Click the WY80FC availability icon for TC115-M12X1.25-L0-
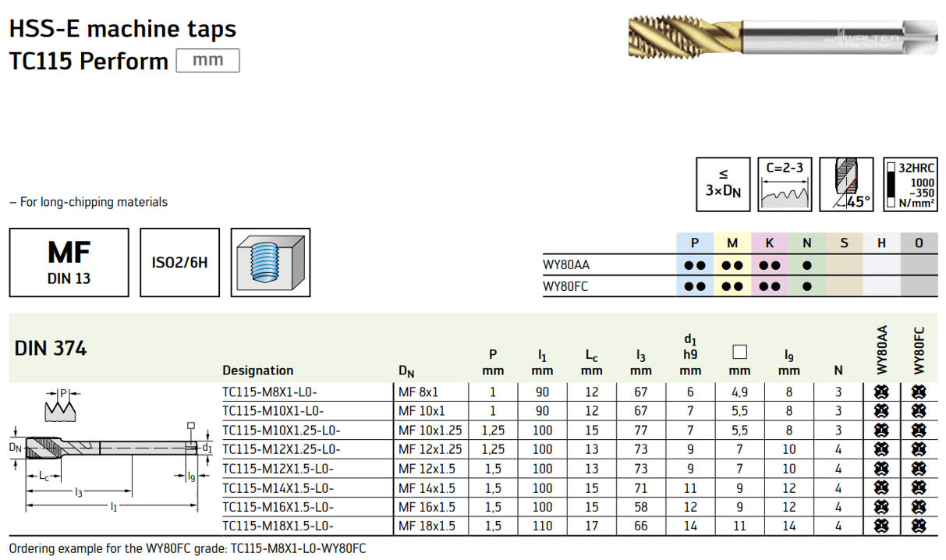 pos(919,449)
